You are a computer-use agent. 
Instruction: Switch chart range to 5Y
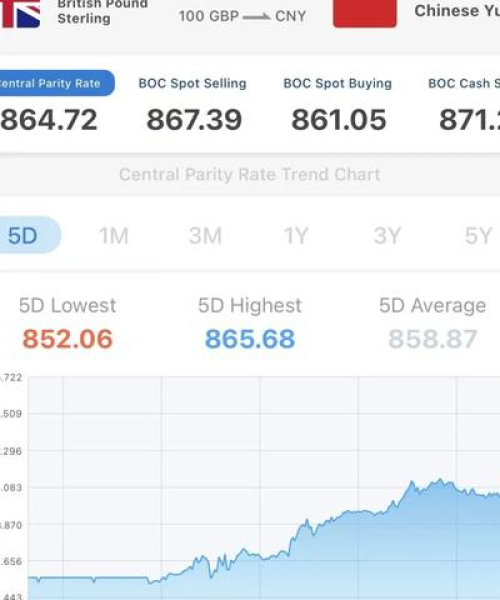pos(478,236)
